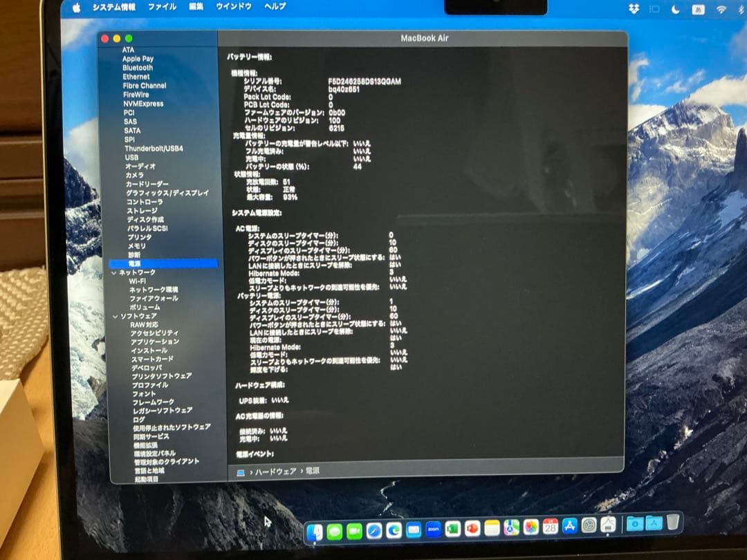Open the Wi-Fi status menu

721,10
